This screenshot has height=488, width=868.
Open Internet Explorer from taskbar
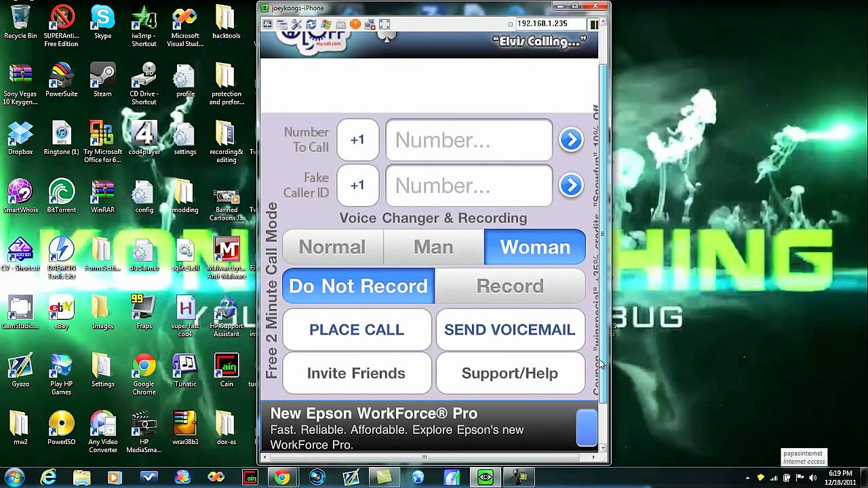click(48, 477)
